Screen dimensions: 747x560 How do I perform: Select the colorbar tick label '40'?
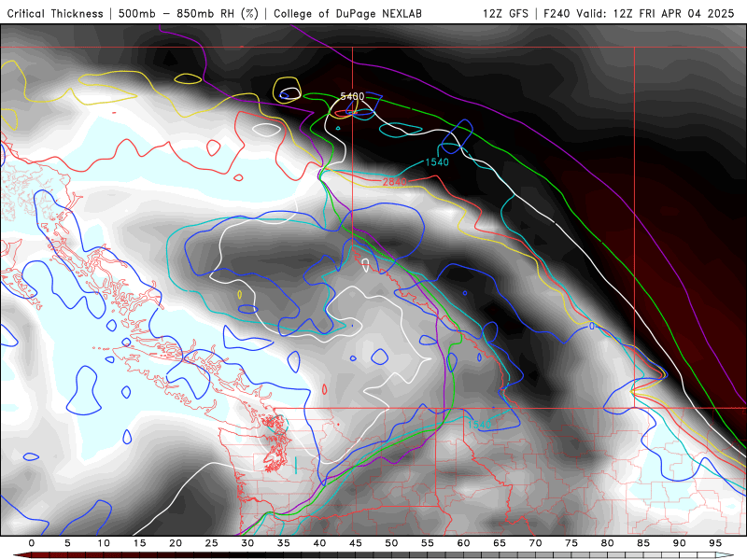point(319,543)
